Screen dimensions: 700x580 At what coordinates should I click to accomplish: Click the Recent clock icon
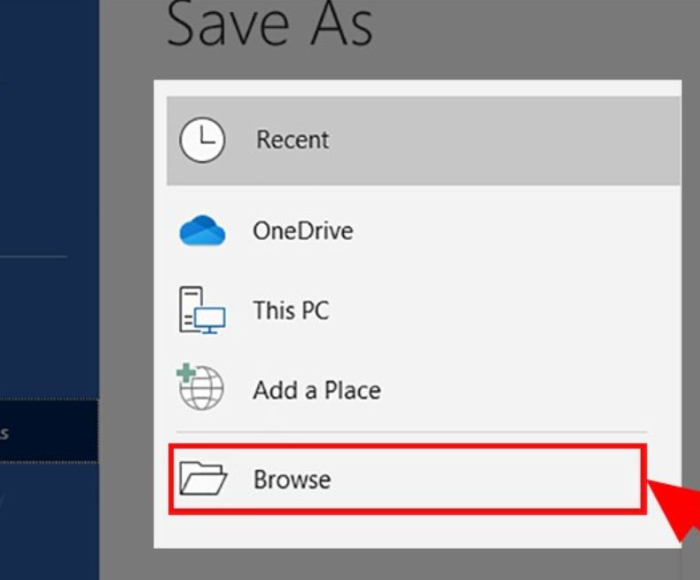202,140
